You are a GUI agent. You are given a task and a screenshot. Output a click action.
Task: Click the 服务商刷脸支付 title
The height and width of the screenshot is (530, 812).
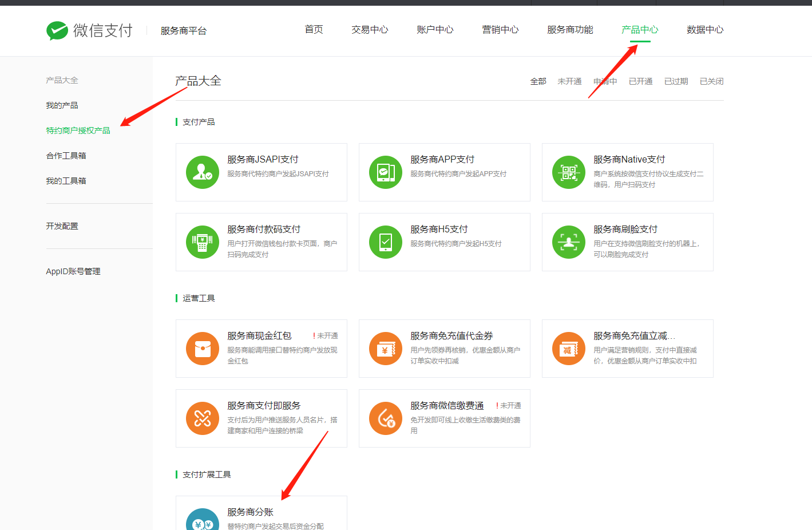coord(625,230)
